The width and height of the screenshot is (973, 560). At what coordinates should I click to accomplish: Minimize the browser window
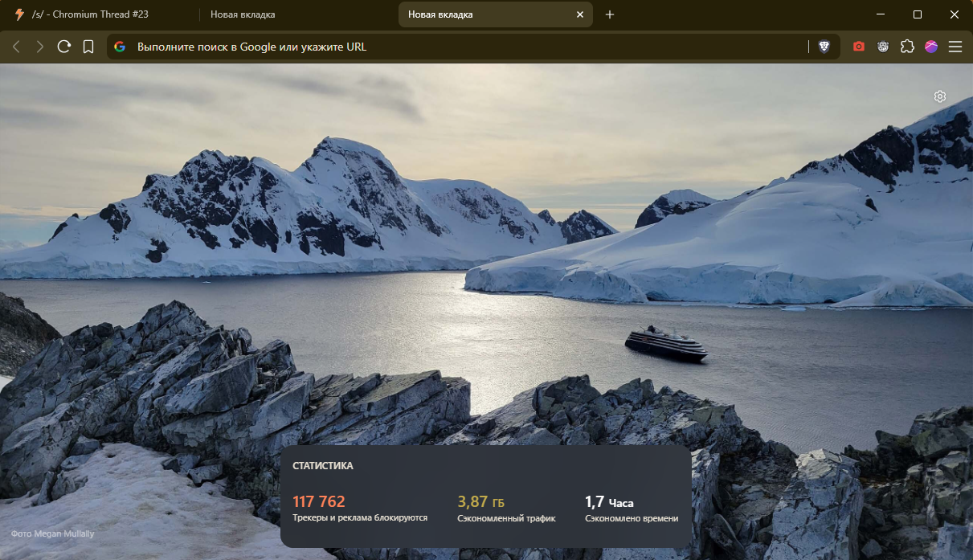[881, 14]
